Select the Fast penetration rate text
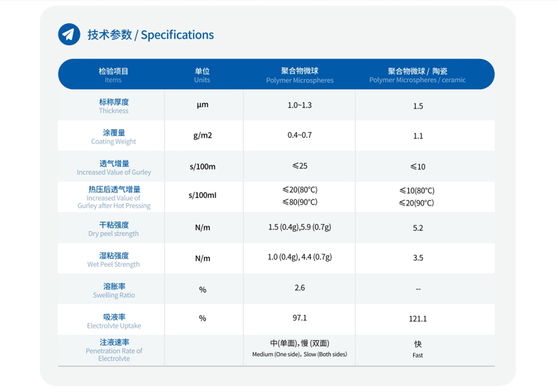 [418, 355]
